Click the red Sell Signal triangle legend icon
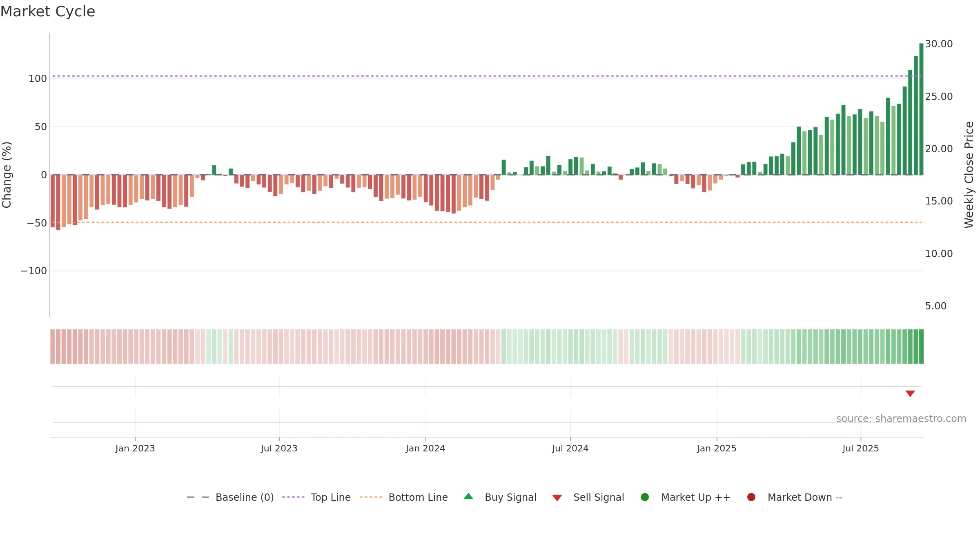The width and height of the screenshot is (980, 551). (557, 498)
